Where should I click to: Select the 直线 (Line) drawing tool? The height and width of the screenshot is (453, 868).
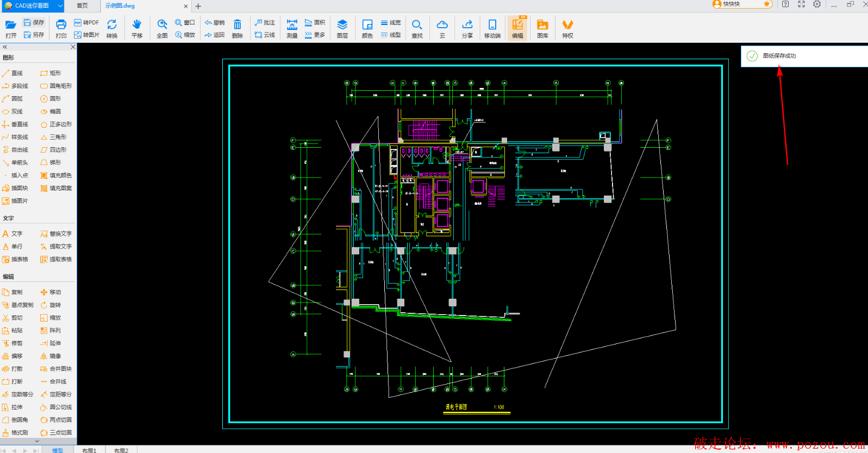tap(13, 73)
